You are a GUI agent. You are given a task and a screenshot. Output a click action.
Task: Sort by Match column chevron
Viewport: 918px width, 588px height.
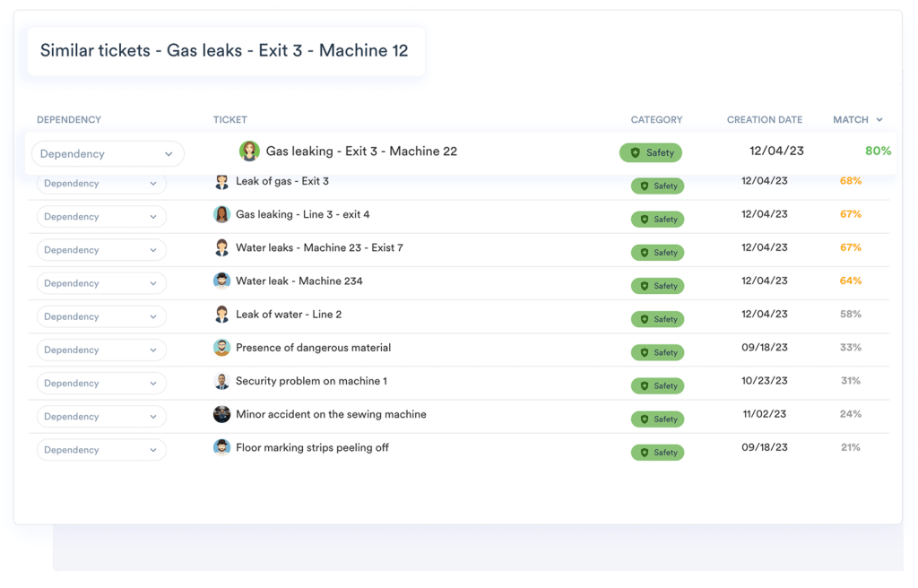click(879, 120)
